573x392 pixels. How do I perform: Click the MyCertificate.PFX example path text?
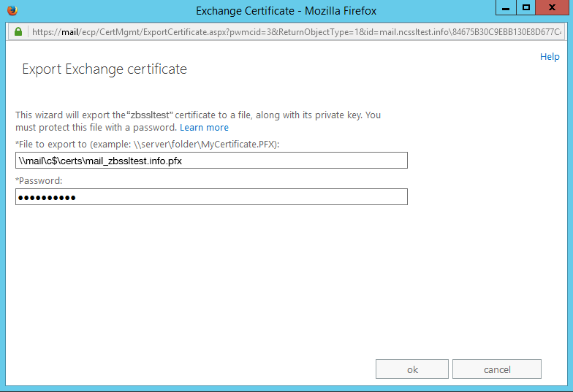click(238, 145)
